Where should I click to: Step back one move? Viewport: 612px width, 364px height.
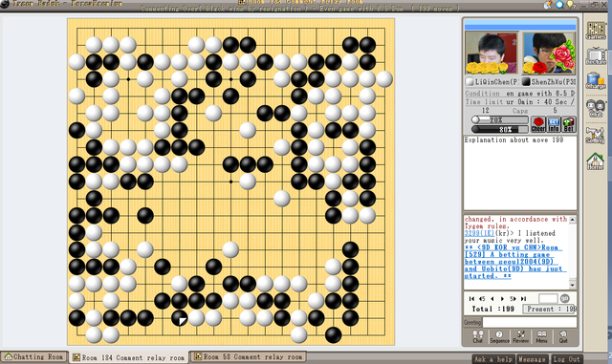tap(492, 299)
